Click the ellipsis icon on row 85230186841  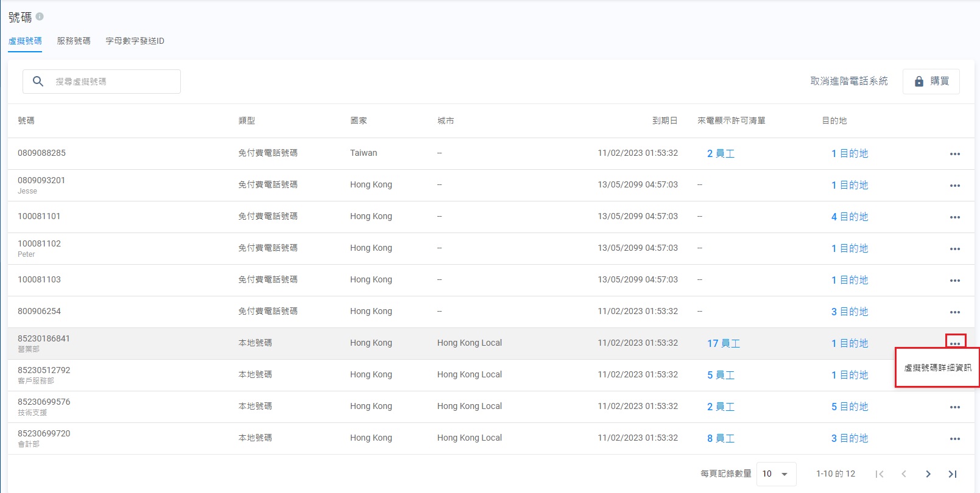955,343
